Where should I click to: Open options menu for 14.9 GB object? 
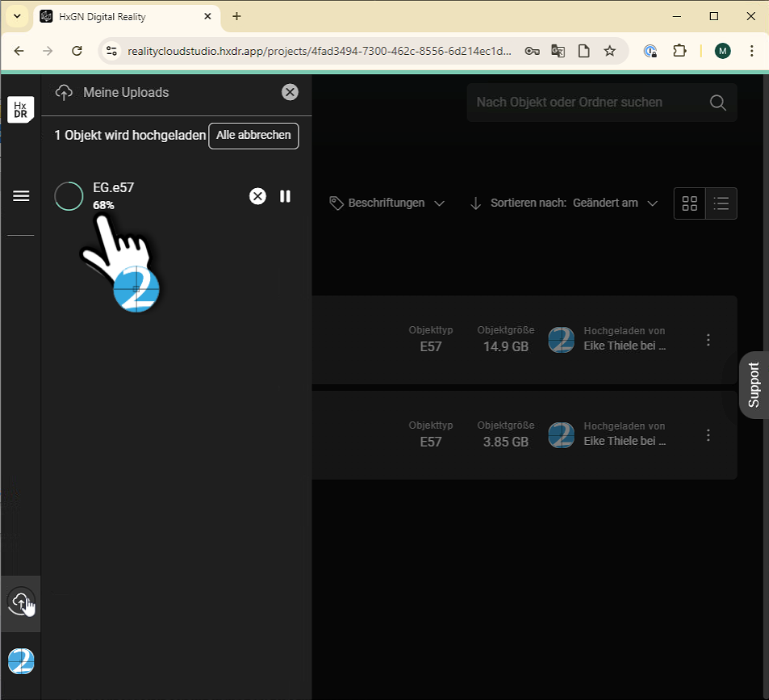point(708,340)
